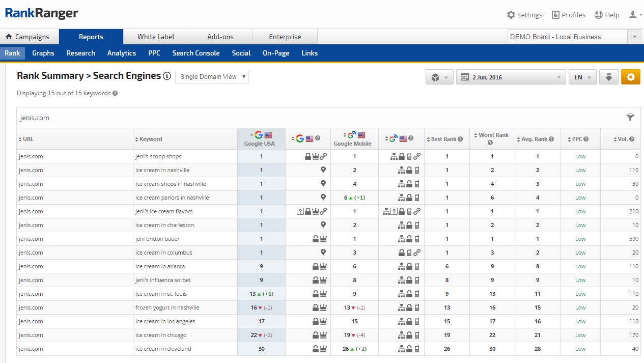Sort table by Keyword column header
The image size is (644, 363).
[x=151, y=139]
